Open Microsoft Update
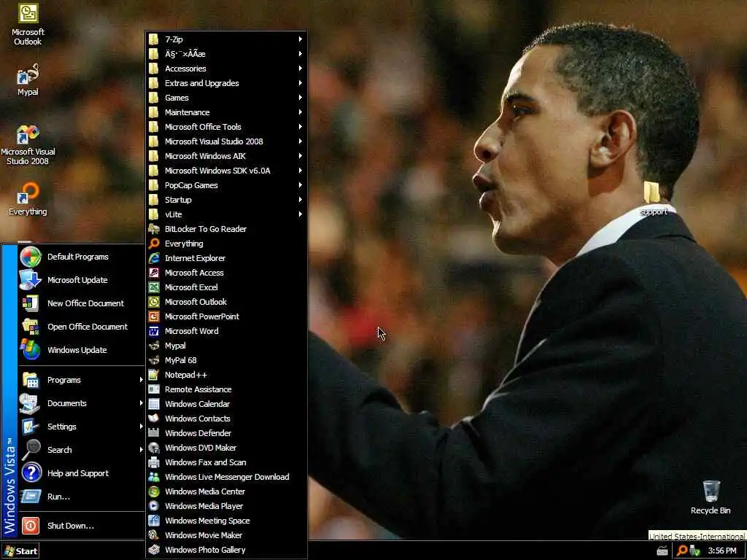The height and width of the screenshot is (560, 747). click(81, 280)
